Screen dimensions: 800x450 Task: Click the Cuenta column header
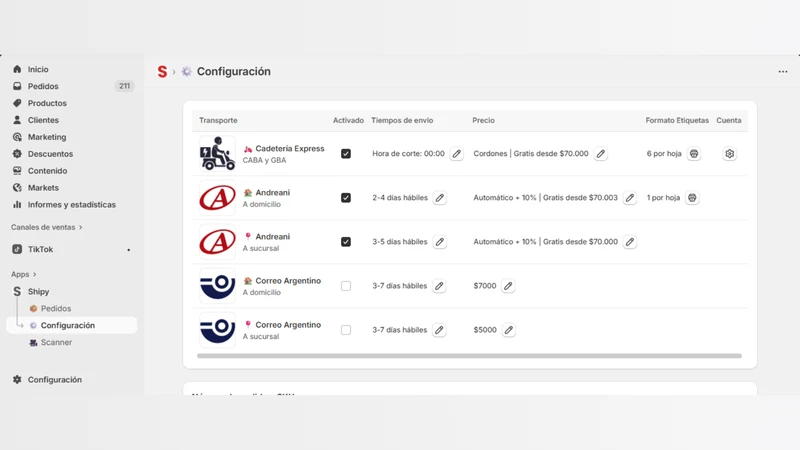pos(729,120)
